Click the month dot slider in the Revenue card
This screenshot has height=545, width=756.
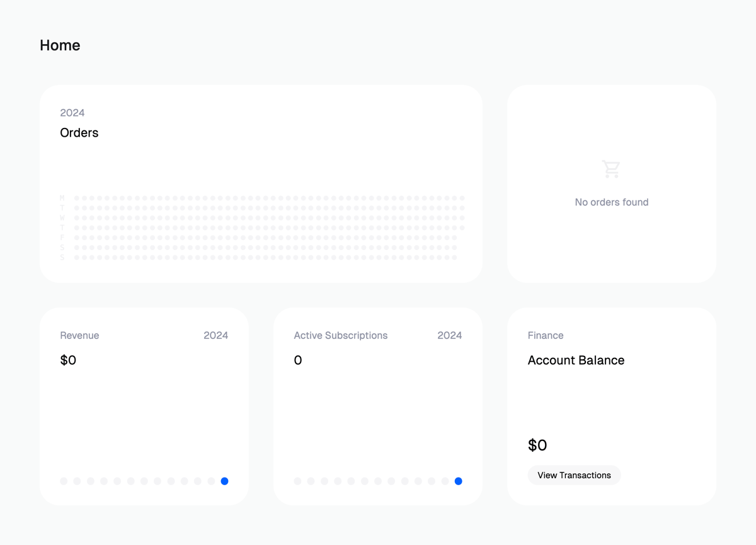pos(144,481)
